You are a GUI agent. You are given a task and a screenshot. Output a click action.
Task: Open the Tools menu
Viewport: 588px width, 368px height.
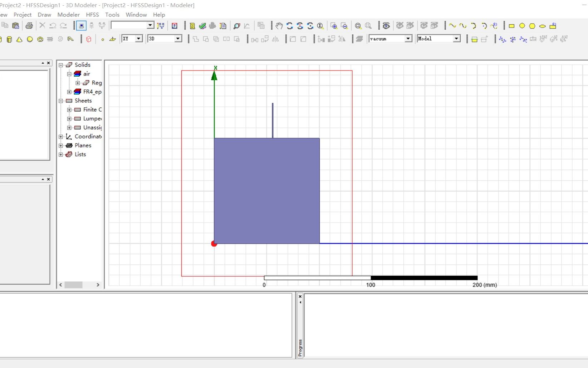coord(112,15)
